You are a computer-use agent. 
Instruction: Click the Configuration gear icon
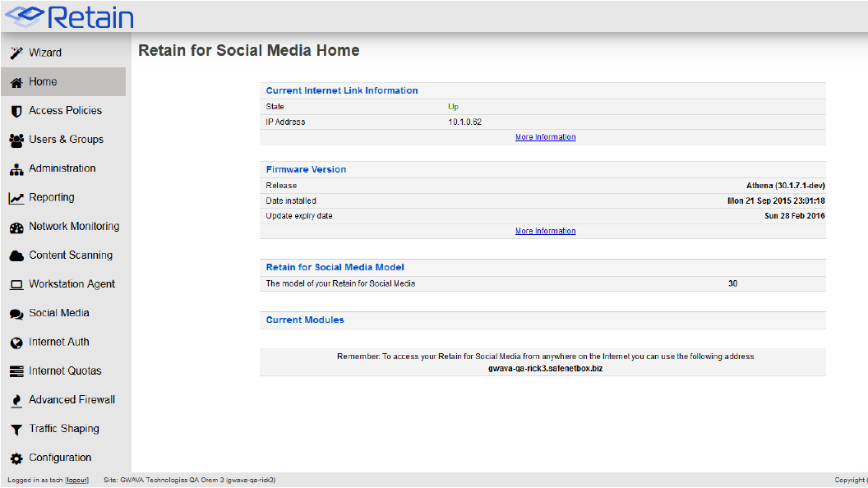coord(16,458)
